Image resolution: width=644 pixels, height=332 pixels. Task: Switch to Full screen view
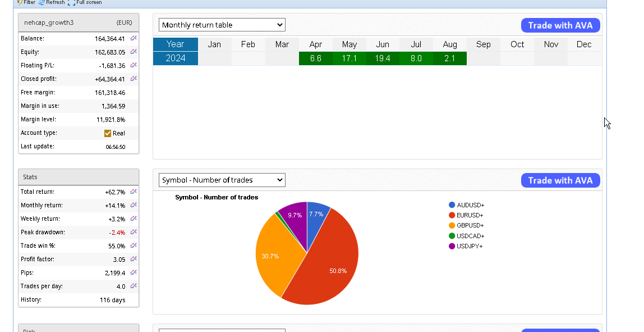click(85, 3)
